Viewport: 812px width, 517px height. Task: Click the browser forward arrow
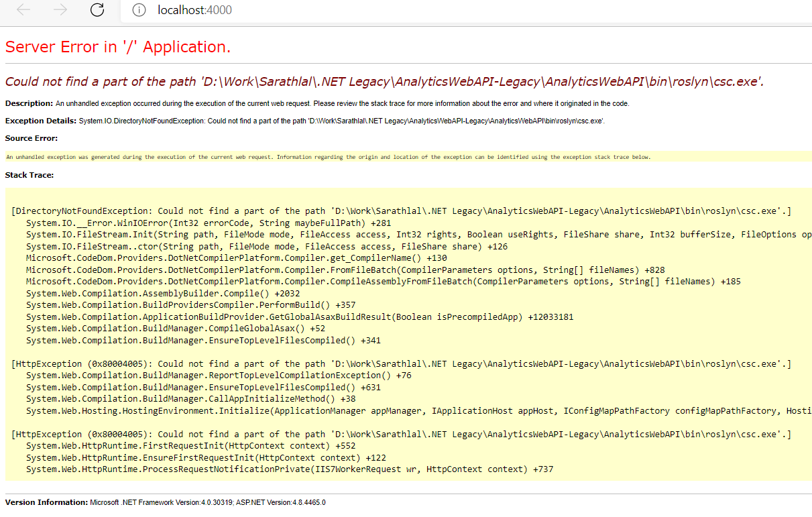point(60,10)
